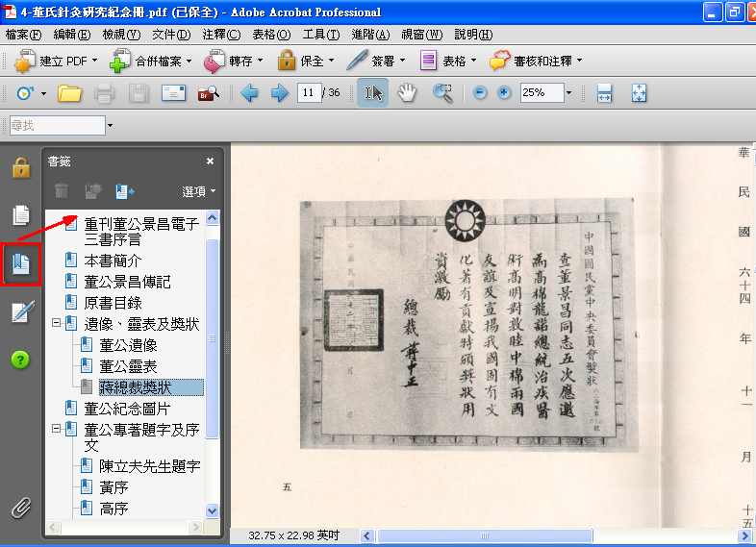Open the 合併檔案 dropdown arrow
The width and height of the screenshot is (756, 547).
tap(189, 61)
